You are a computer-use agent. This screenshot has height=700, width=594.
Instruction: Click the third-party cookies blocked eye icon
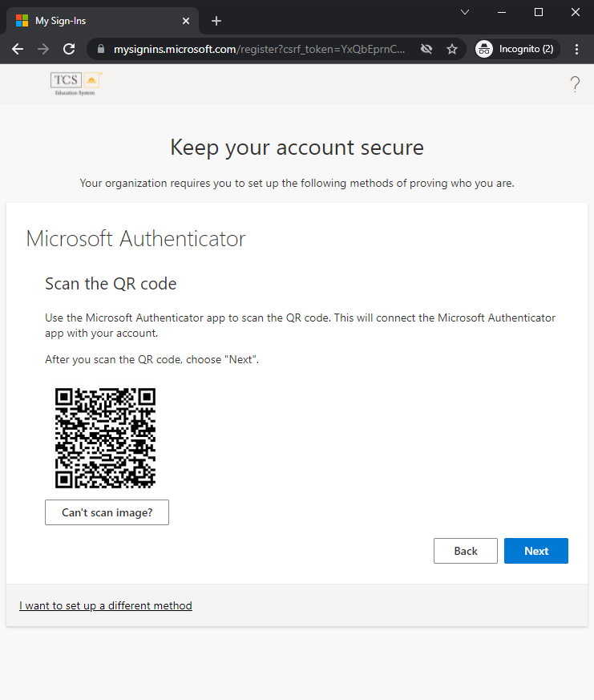426,49
